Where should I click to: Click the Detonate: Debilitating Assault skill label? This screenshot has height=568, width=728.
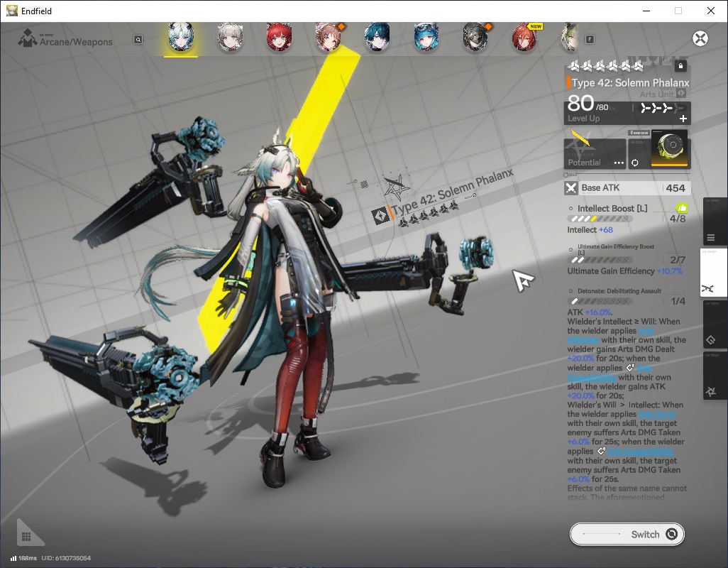619,290
